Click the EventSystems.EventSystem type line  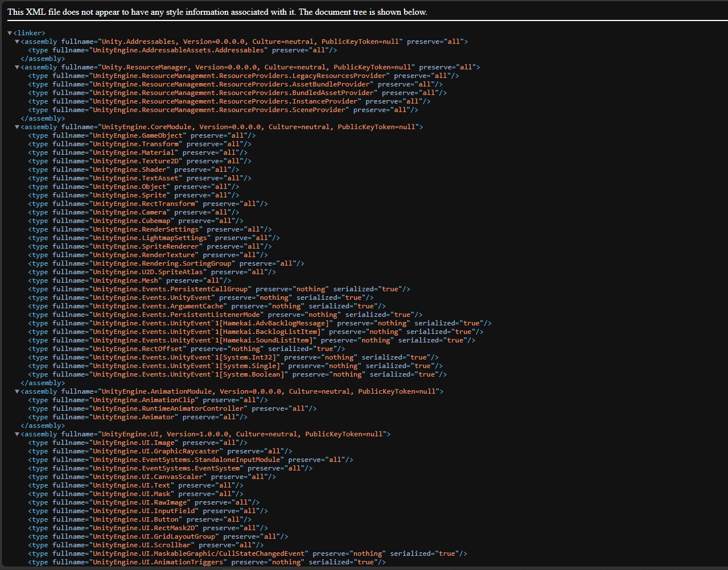pyautogui.click(x=171, y=468)
